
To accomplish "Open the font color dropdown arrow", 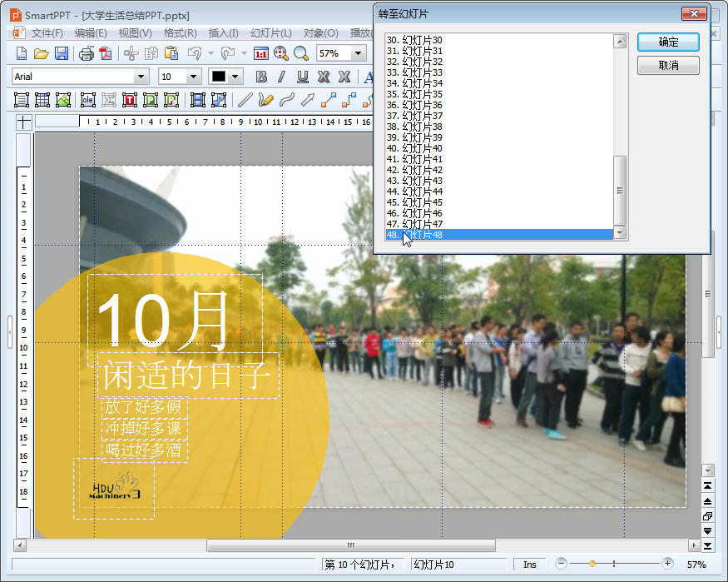I will (x=235, y=77).
